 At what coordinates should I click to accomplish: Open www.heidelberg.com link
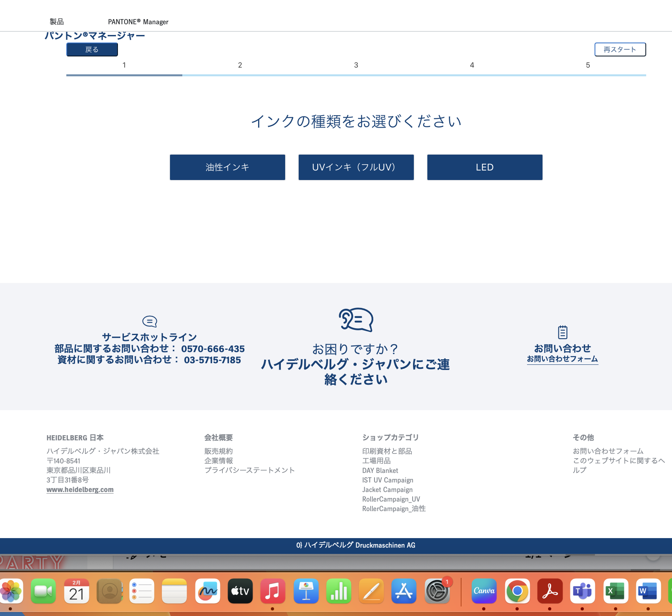point(80,490)
